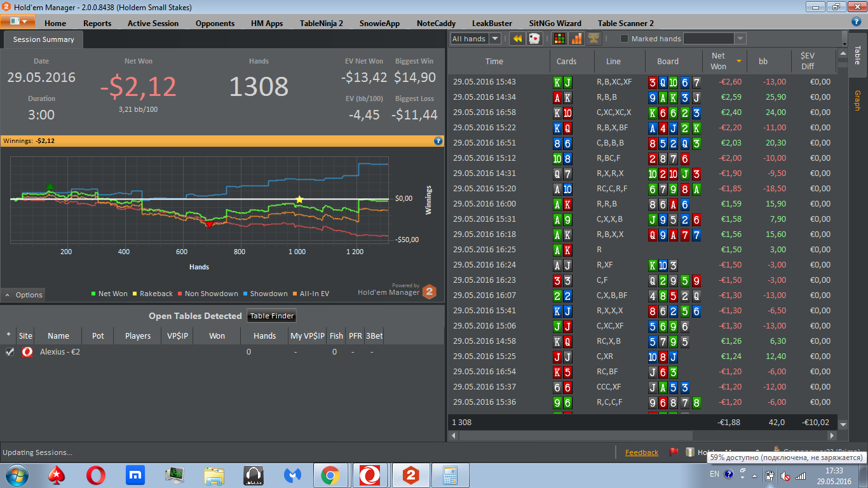This screenshot has height=488, width=868.
Task: Toggle the Marked hands checkbox
Action: (x=624, y=39)
